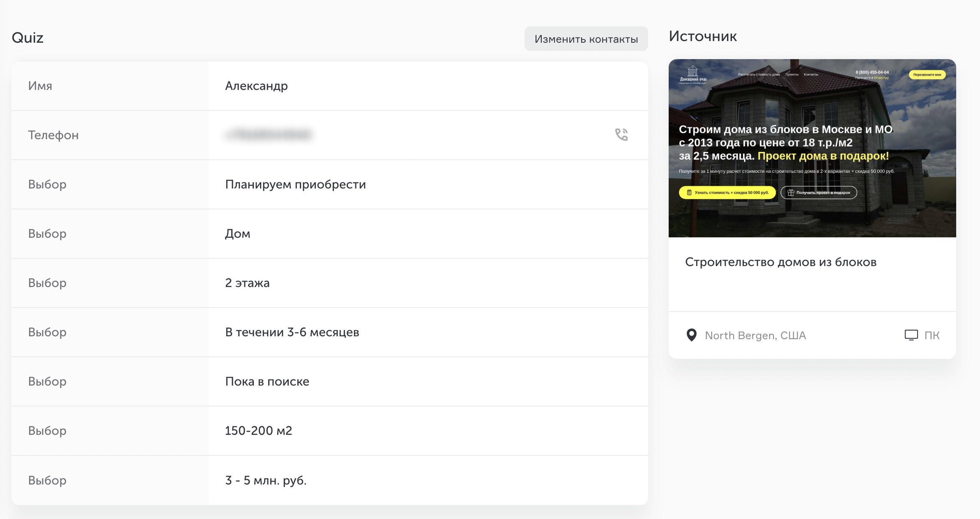Click the 'Quiz' heading
This screenshot has height=519, width=980.
pyautogui.click(x=28, y=38)
